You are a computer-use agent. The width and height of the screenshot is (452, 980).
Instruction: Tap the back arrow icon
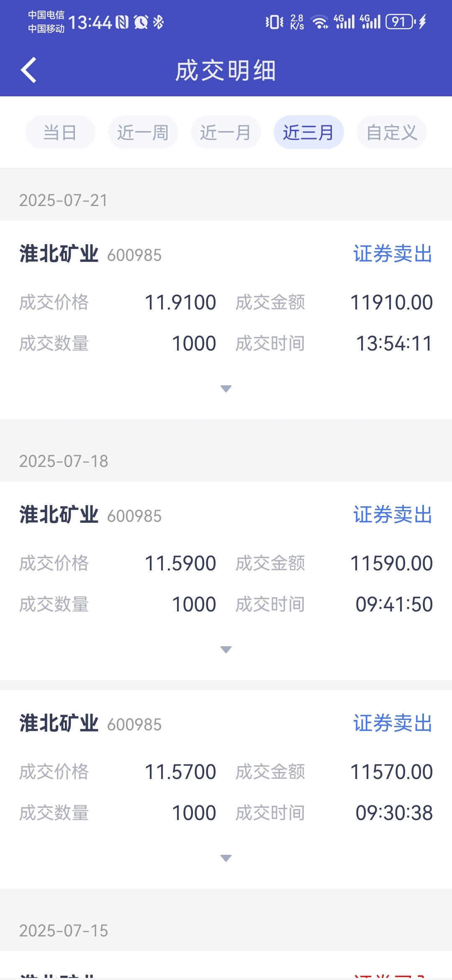[x=28, y=70]
